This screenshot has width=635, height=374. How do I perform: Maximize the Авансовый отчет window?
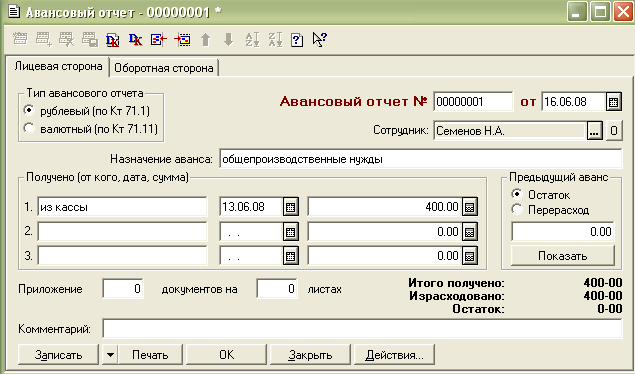600,11
